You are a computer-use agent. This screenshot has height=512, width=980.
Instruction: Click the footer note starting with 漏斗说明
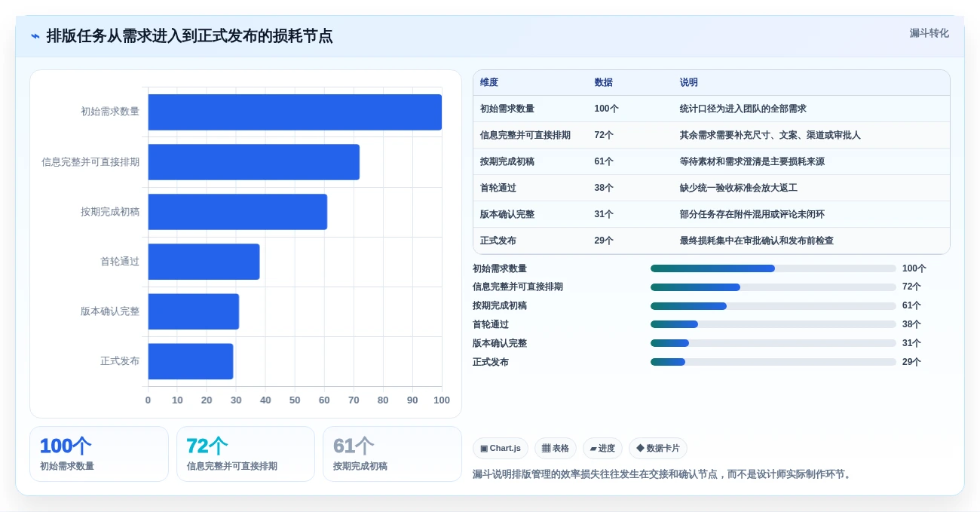pyautogui.click(x=663, y=474)
